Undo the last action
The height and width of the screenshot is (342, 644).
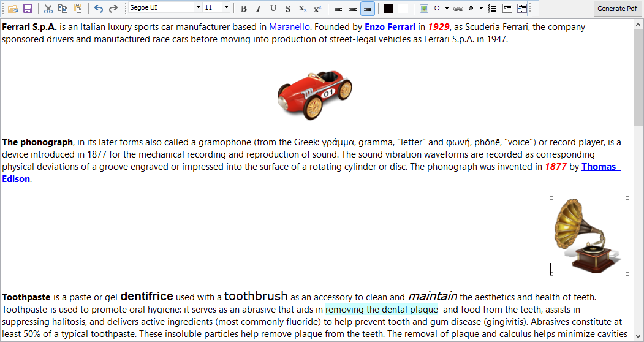coord(99,9)
